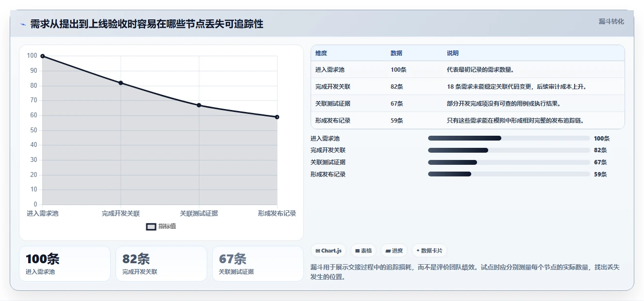Select the Chart.js tag chip
Image resolution: width=644 pixels, height=301 pixels.
pyautogui.click(x=329, y=251)
